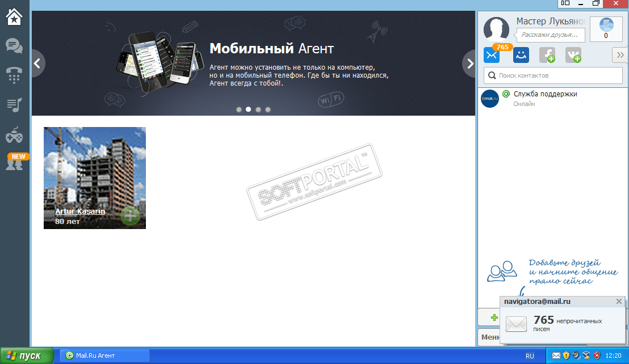Open the Меню button at bottom
Screen dimensions: 629x364
point(490,337)
